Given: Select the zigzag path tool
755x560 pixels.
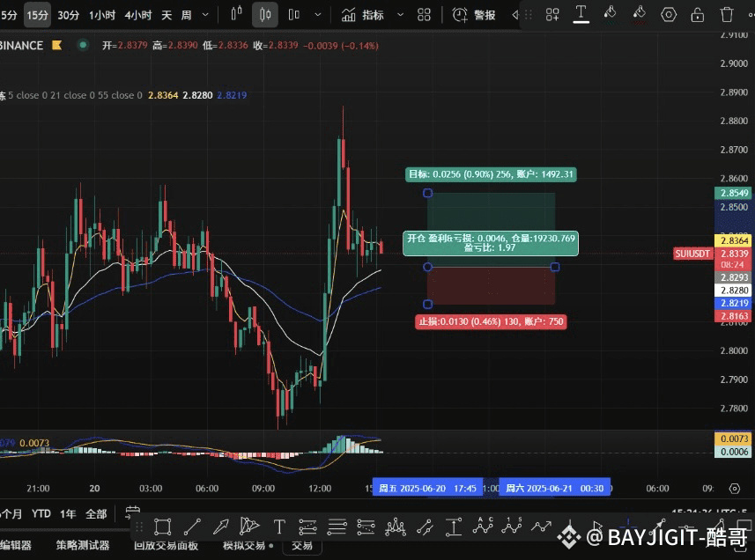Looking at the screenshot, I should tap(541, 527).
